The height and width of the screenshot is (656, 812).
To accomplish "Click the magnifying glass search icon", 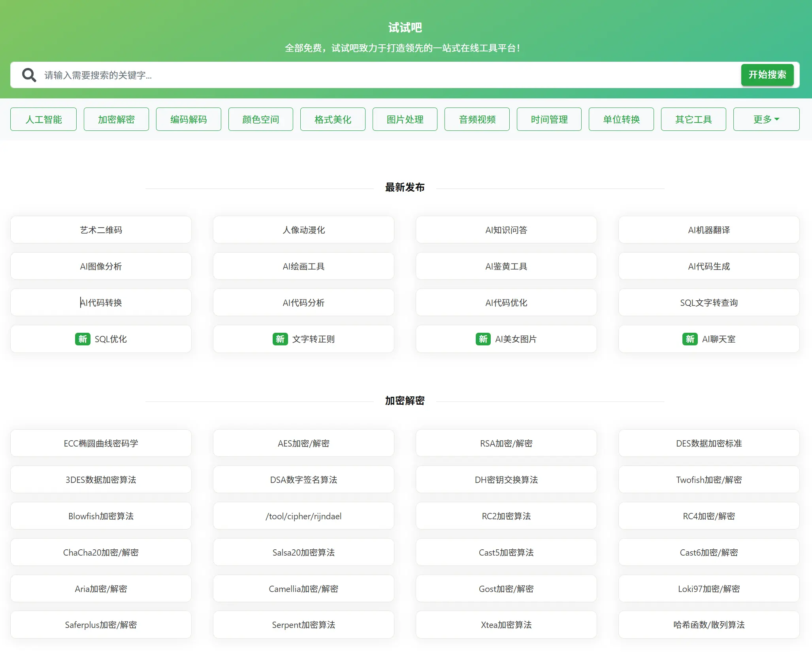I will point(29,75).
